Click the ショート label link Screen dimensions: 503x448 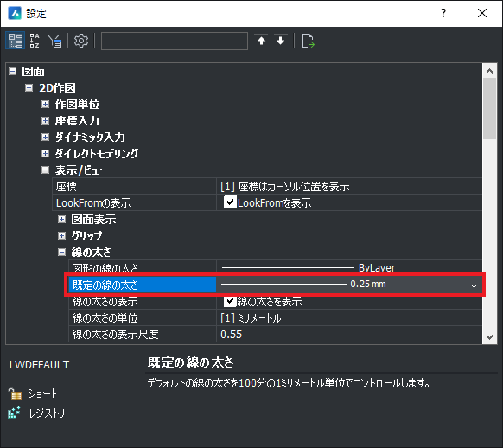pyautogui.click(x=42, y=394)
